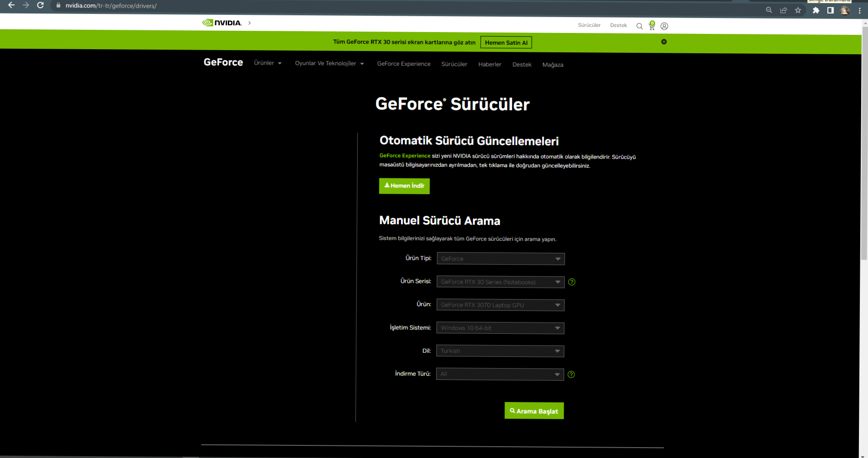The height and width of the screenshot is (458, 868).
Task: Open the Haberler nav item
Action: tap(490, 64)
